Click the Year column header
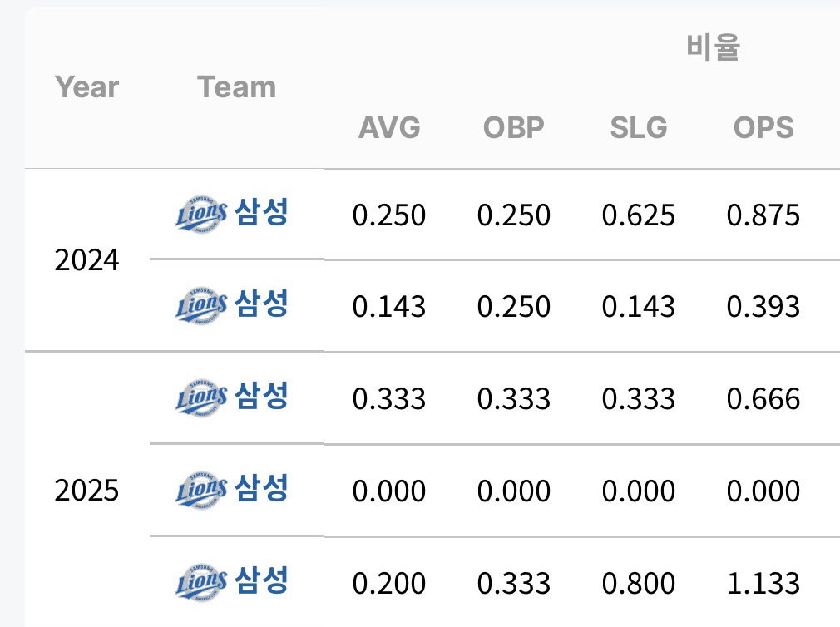Image resolution: width=840 pixels, height=627 pixels. point(86,86)
